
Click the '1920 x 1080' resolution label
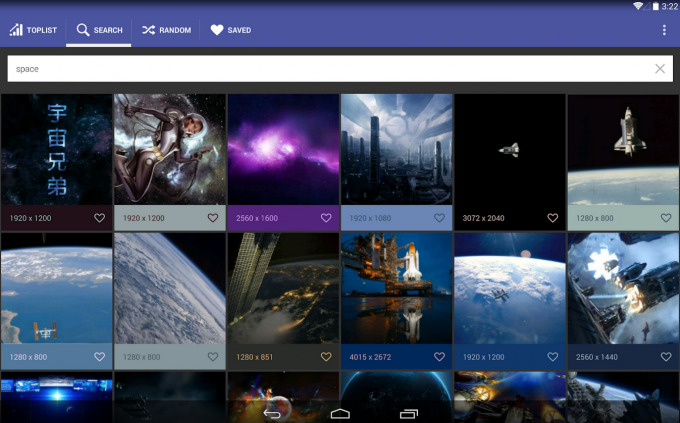click(370, 218)
